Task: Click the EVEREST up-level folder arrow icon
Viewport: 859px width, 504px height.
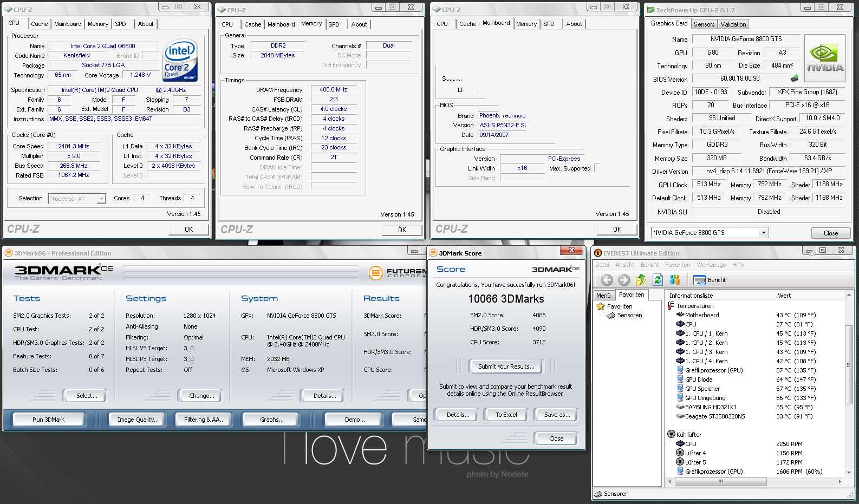Action: click(x=641, y=280)
